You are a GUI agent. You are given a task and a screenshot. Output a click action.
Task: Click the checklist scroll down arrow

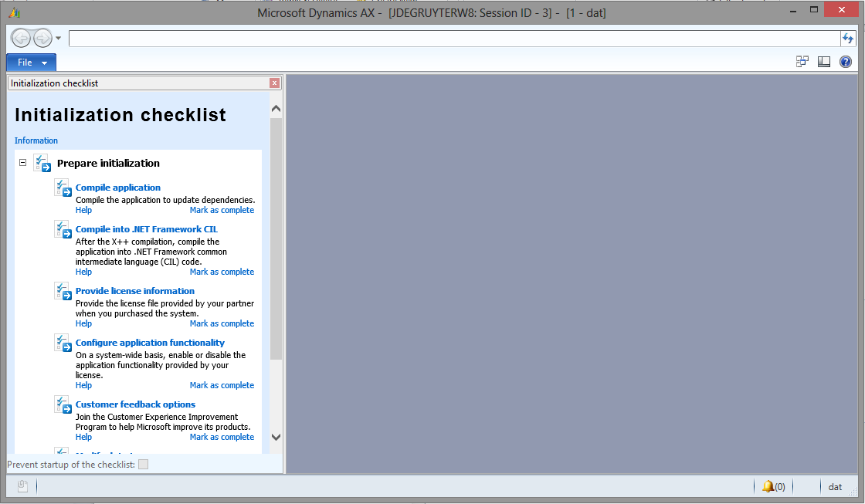point(276,438)
